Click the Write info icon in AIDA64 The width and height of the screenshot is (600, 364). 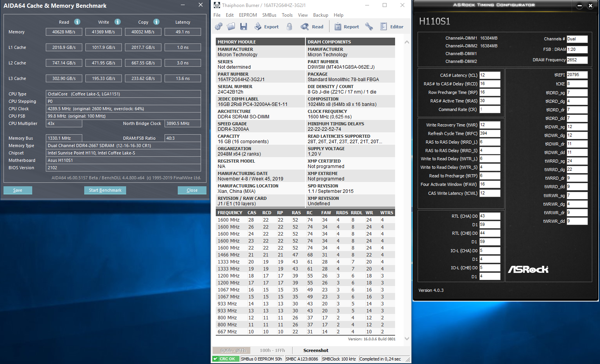[118, 22]
